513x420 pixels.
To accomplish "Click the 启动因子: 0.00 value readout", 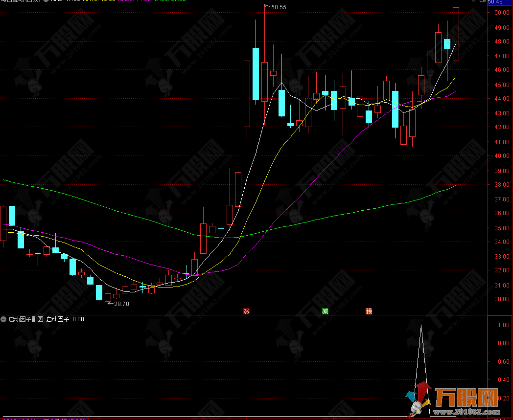I will click(65, 319).
